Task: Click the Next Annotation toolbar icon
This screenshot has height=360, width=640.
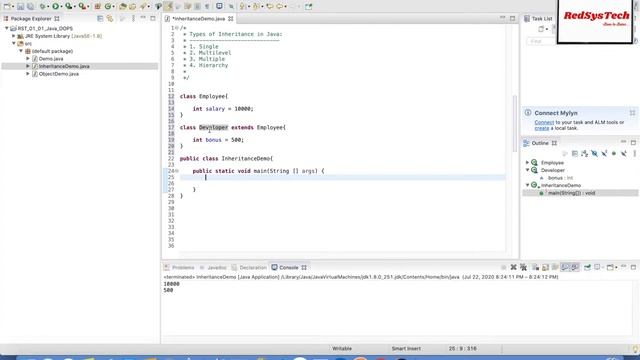Action: tap(242, 7)
